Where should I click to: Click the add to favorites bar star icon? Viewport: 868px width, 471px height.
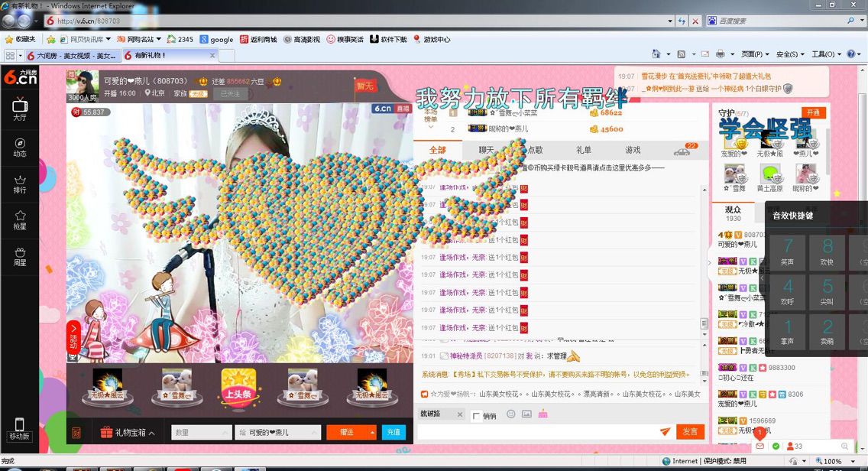pyautogui.click(x=51, y=39)
